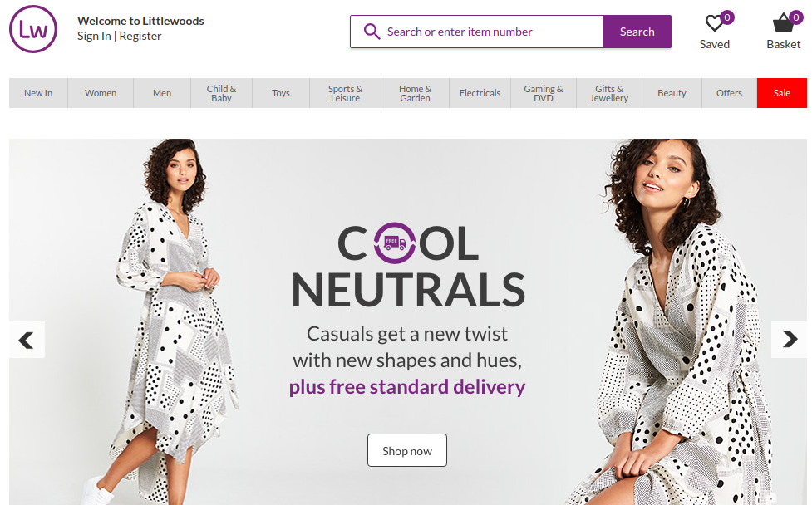Open the Sign In link
This screenshot has height=505, width=812.
pos(94,36)
